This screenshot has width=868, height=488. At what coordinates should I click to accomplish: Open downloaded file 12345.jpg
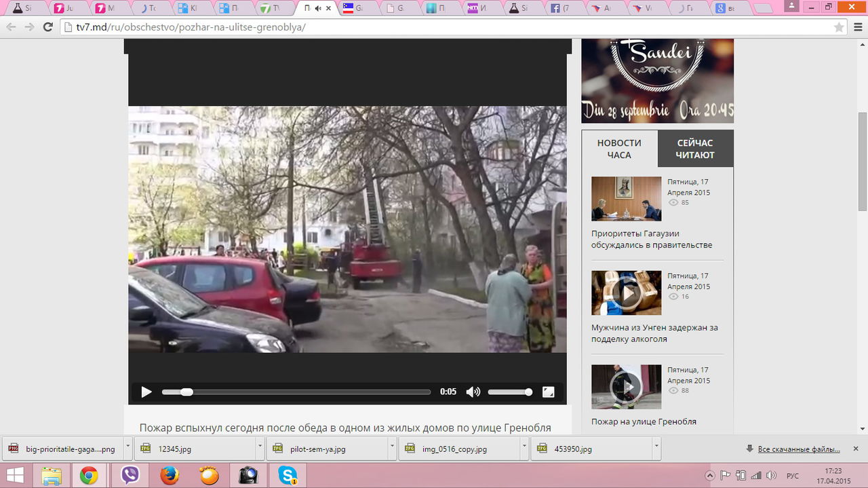(195, 449)
